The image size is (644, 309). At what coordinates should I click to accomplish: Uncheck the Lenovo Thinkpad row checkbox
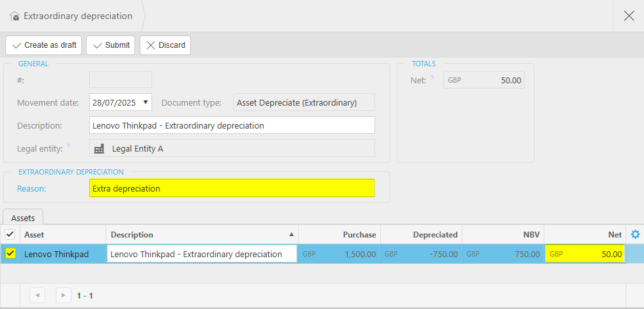[10, 254]
